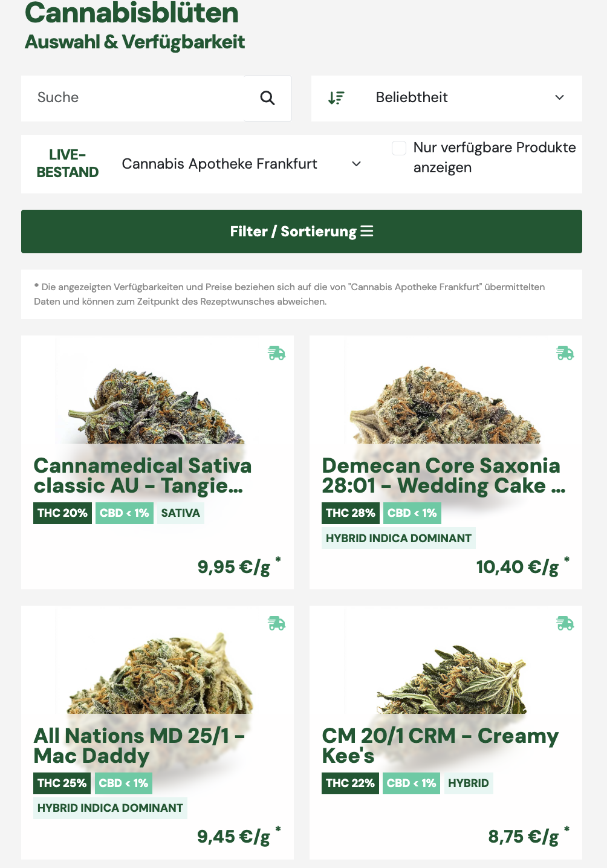Click the magnifying glass search icon
607x868 pixels.
[267, 98]
